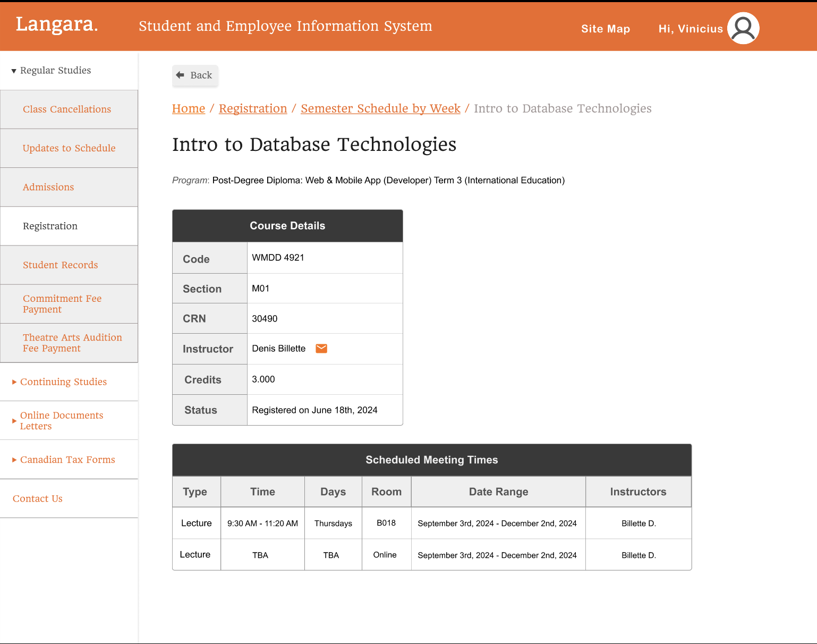Click the Registration breadcrumb link
This screenshot has height=644, width=817.
[253, 109]
